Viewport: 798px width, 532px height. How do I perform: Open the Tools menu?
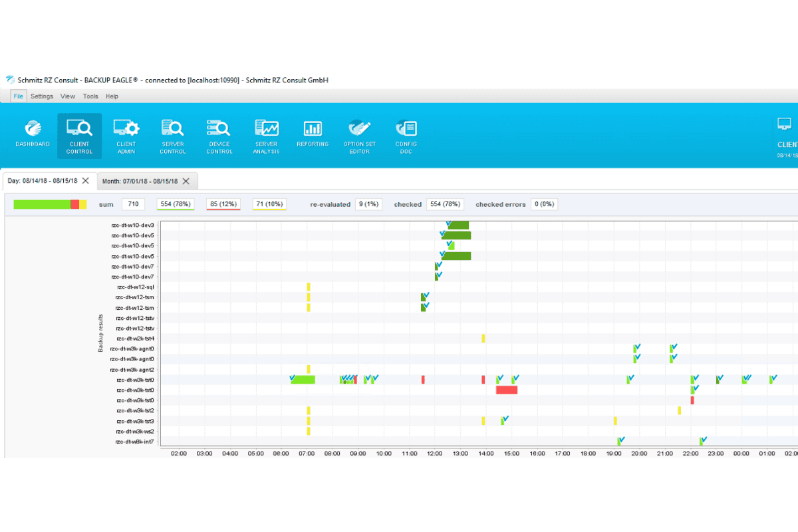(90, 96)
